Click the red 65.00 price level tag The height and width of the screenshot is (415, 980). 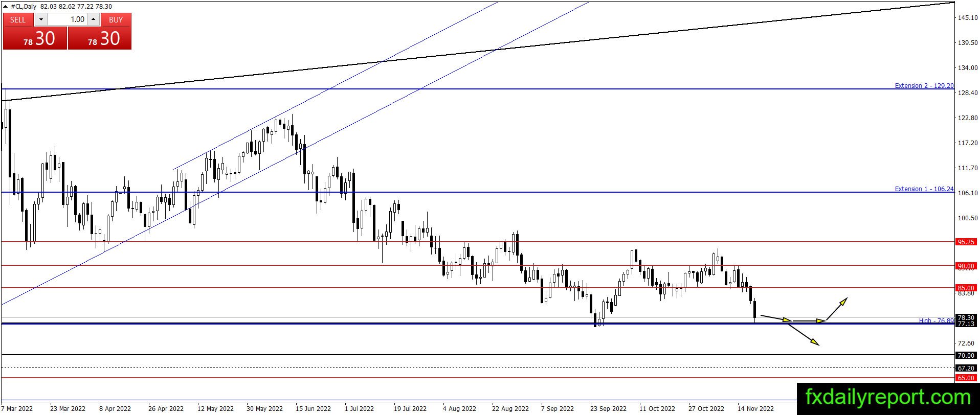point(966,378)
